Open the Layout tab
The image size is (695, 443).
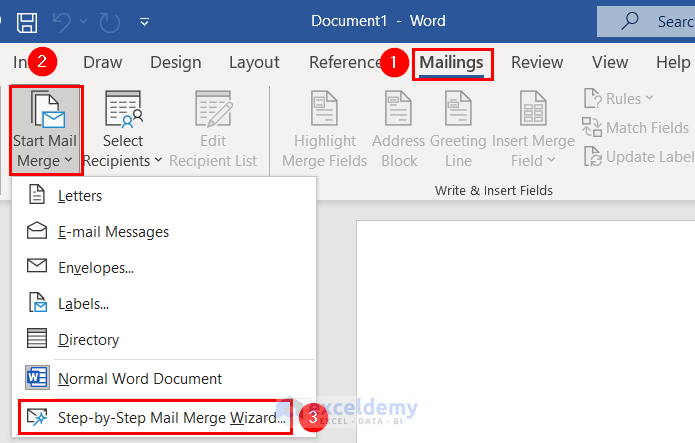point(254,63)
